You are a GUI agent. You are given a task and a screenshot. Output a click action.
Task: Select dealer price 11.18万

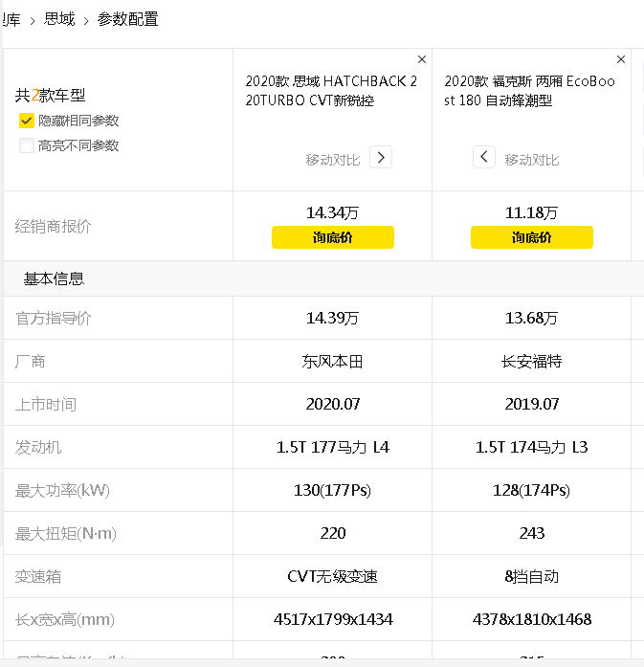pyautogui.click(x=531, y=212)
